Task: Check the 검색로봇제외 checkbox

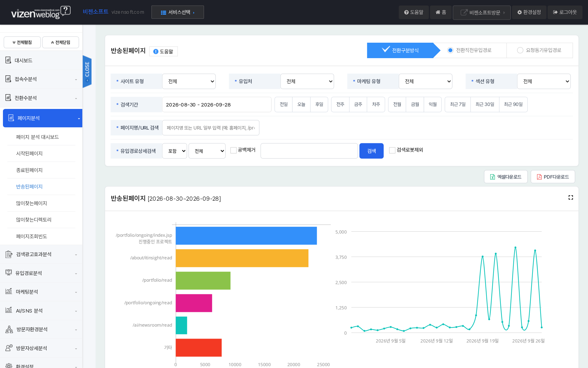Action: click(x=392, y=150)
